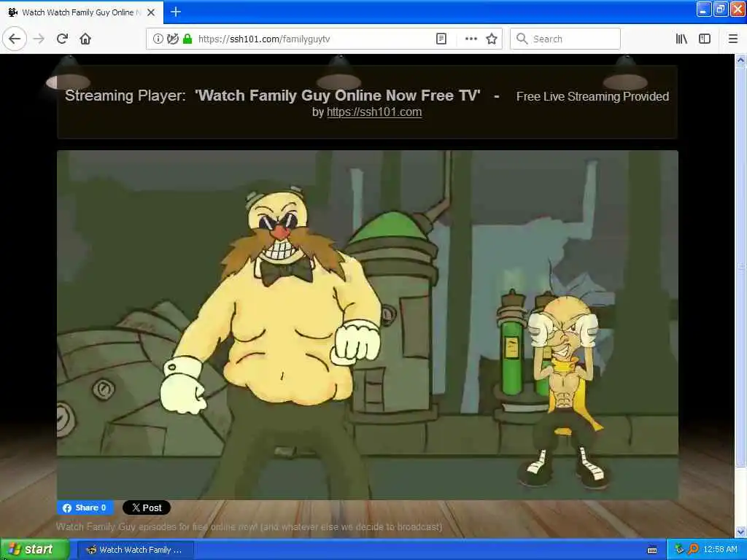Open a new tab with plus button

[x=176, y=12]
